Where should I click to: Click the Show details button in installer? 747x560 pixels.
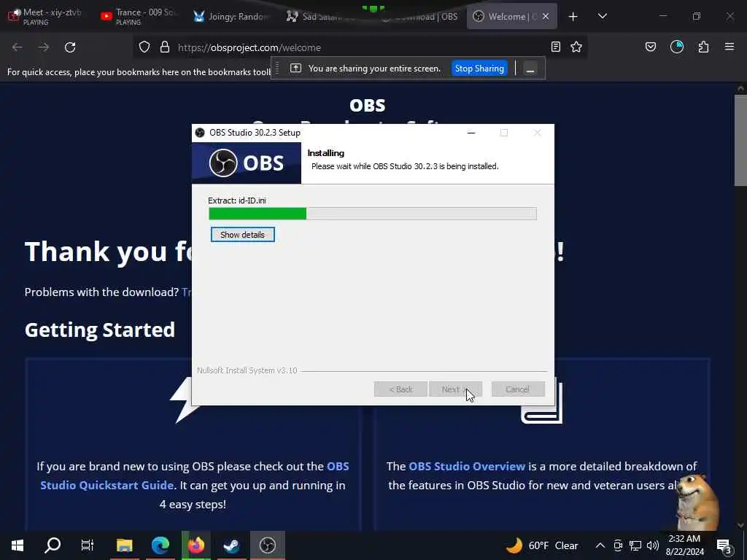242,234
